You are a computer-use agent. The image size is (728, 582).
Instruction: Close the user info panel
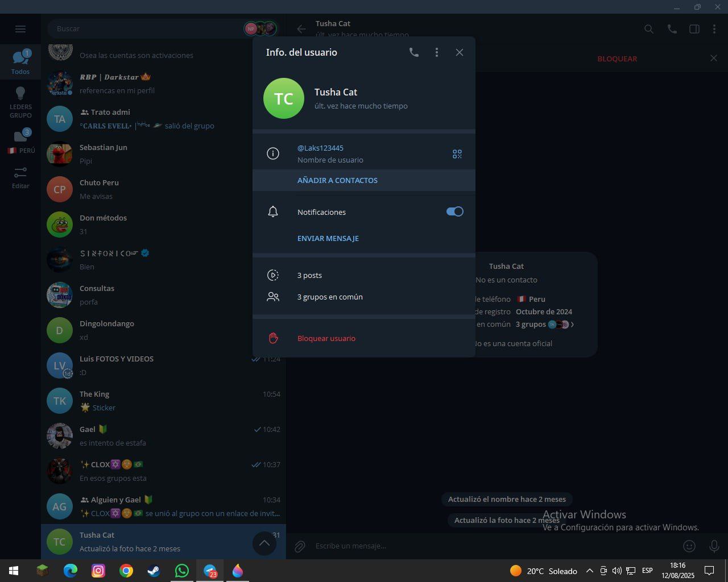tap(459, 52)
